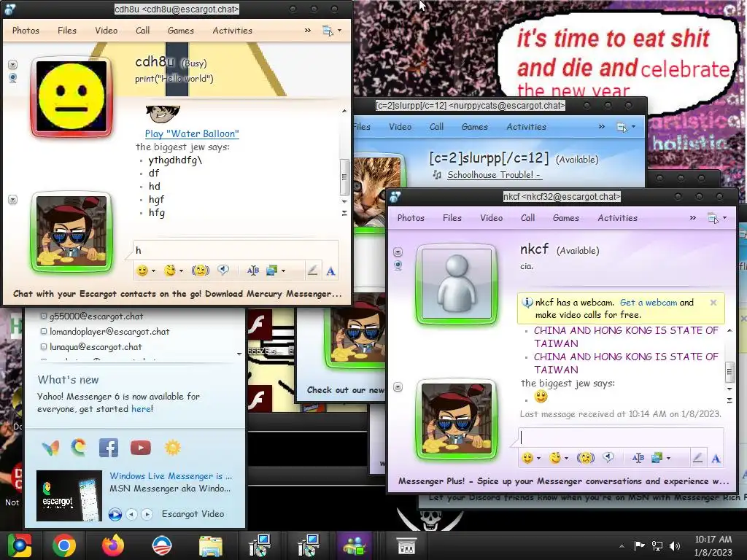Play Escargot Video in contact list

coord(115,514)
